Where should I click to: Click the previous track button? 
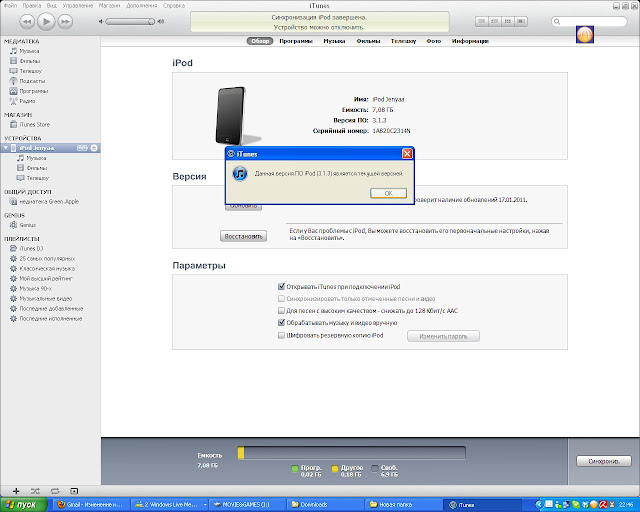[x=27, y=21]
